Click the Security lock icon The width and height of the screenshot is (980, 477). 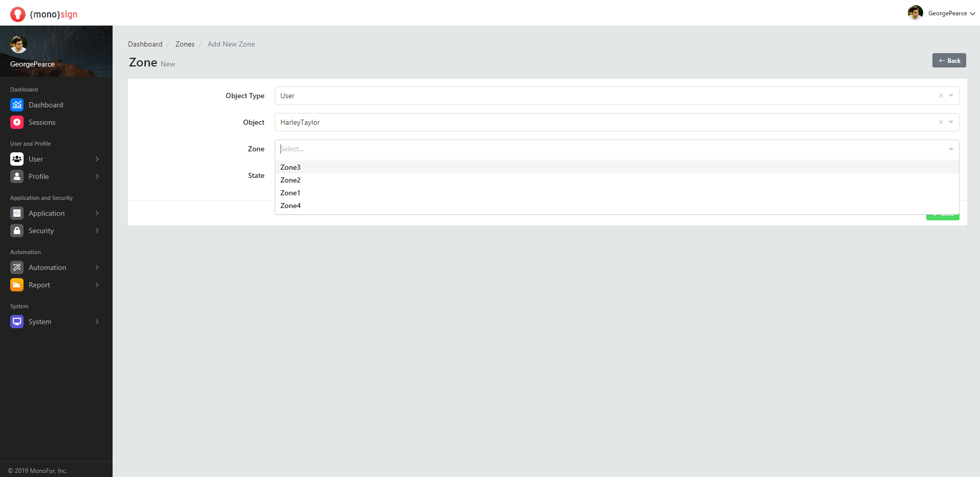17,231
